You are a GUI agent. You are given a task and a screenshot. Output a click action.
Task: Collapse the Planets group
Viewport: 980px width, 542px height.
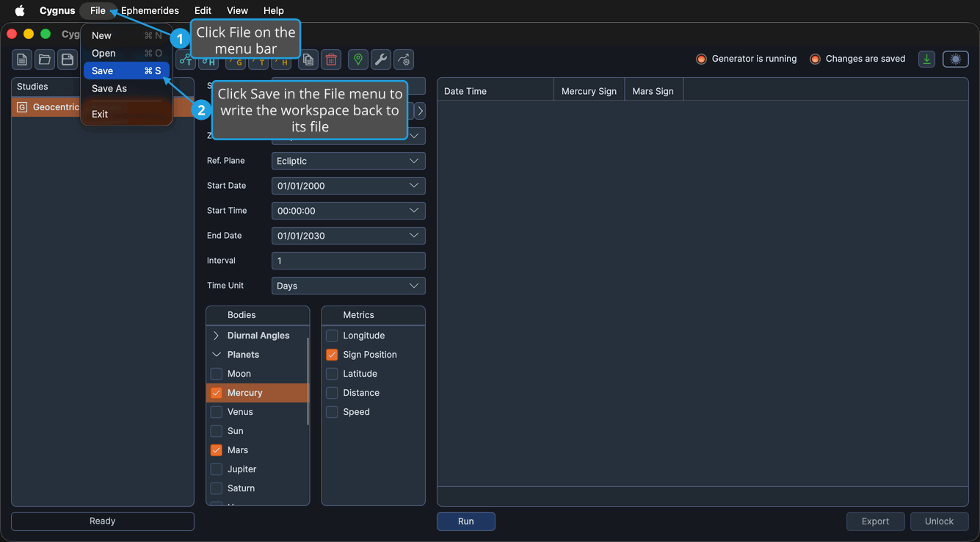217,355
